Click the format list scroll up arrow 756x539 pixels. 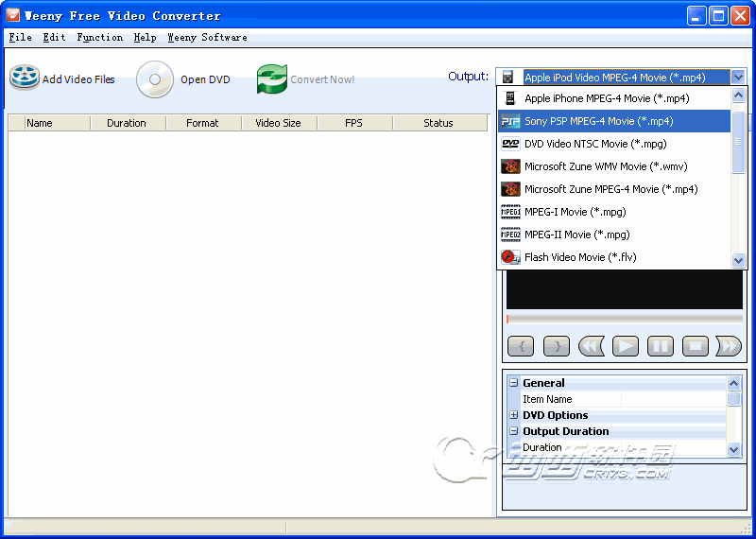coord(738,96)
